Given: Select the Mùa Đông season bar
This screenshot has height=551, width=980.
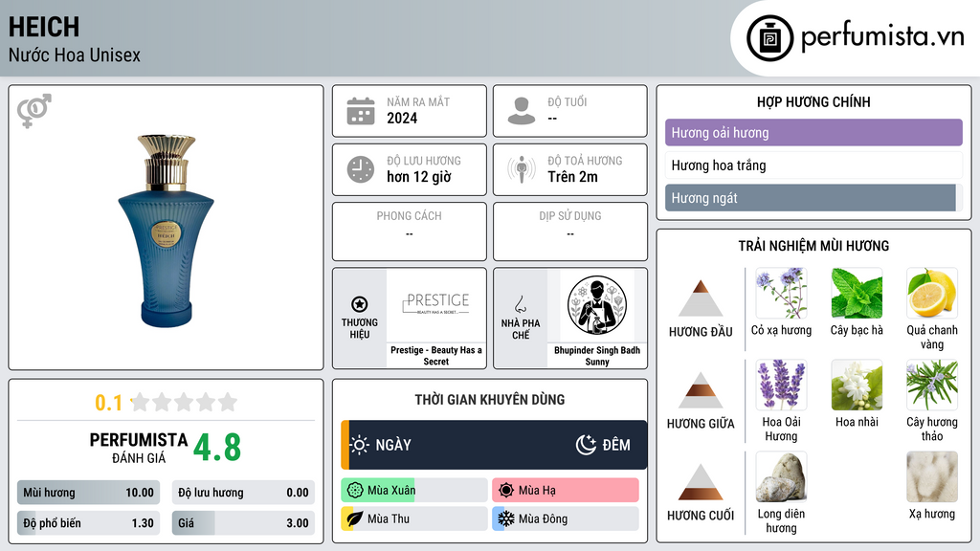Looking at the screenshot, I should pyautogui.click(x=566, y=518).
